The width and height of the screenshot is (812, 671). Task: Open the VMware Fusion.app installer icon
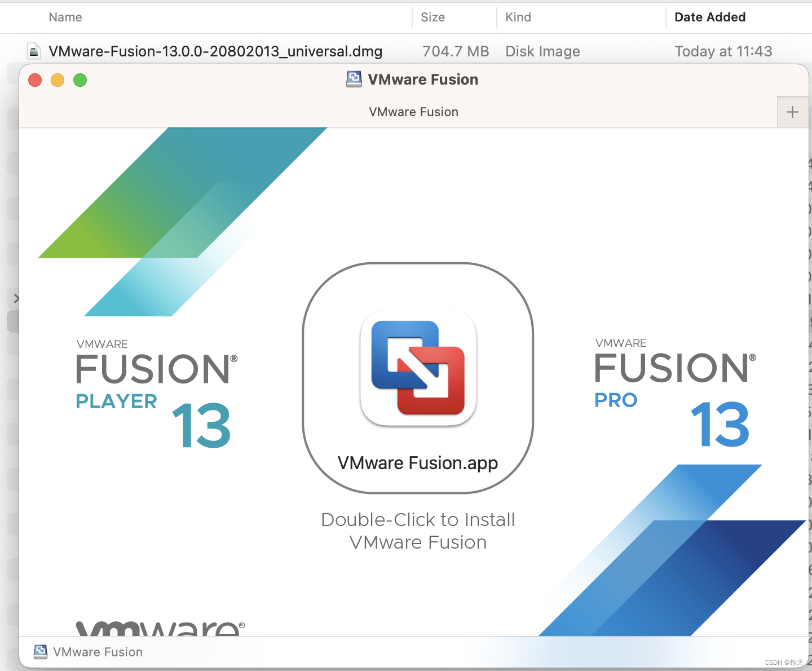418,368
